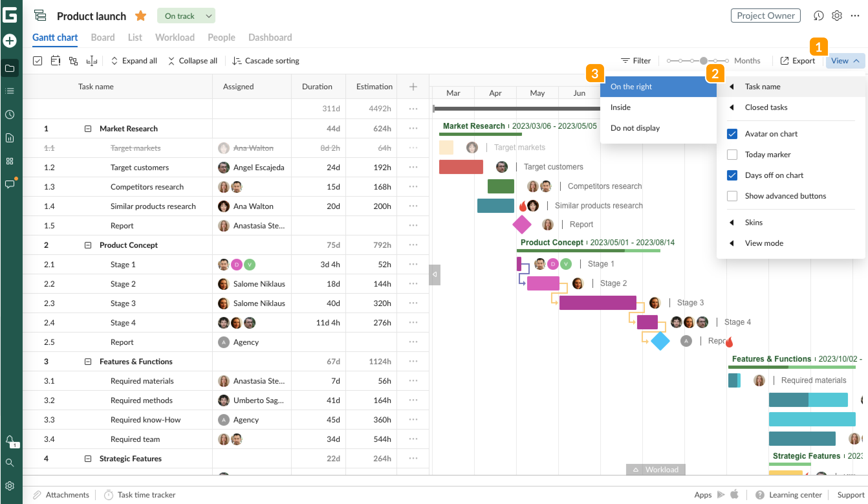868x504 pixels.
Task: Open the critical path icon in toolbar
Action: pyautogui.click(x=73, y=60)
